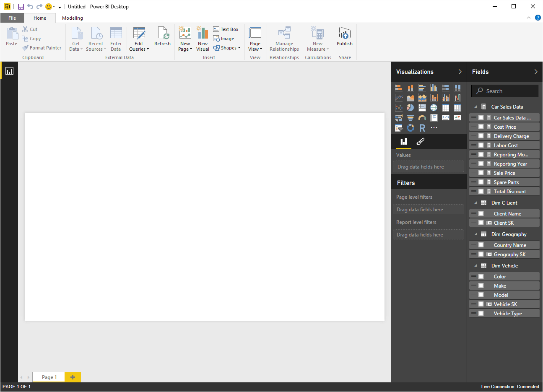The height and width of the screenshot is (392, 543).
Task: Select the Donut chart visualization
Action: 410,128
